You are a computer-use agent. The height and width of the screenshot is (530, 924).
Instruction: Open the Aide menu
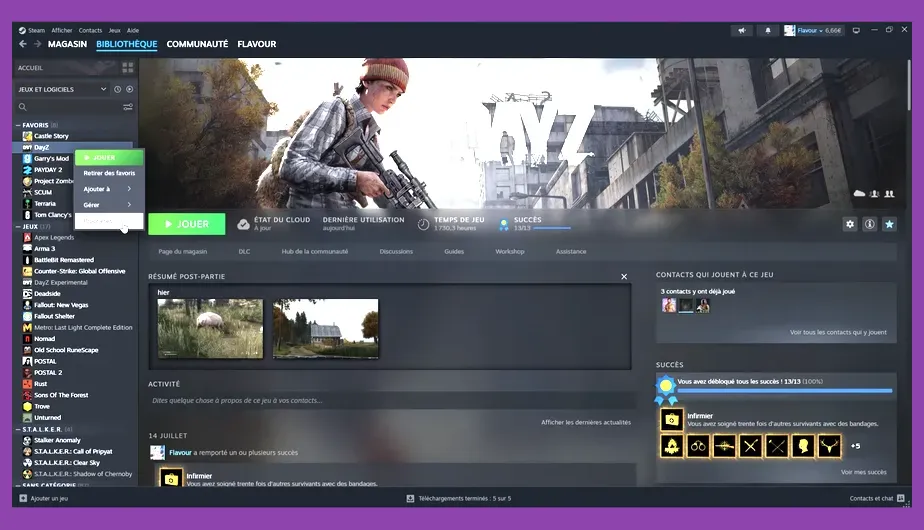(x=133, y=31)
